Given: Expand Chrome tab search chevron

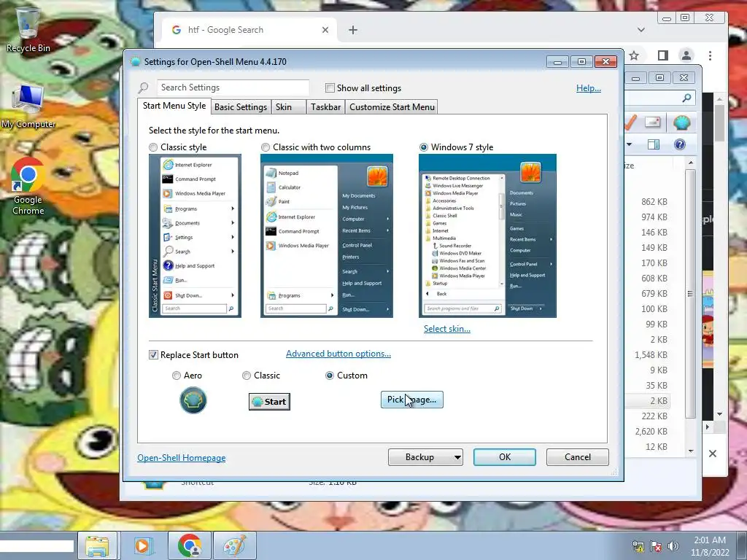Looking at the screenshot, I should tap(641, 29).
